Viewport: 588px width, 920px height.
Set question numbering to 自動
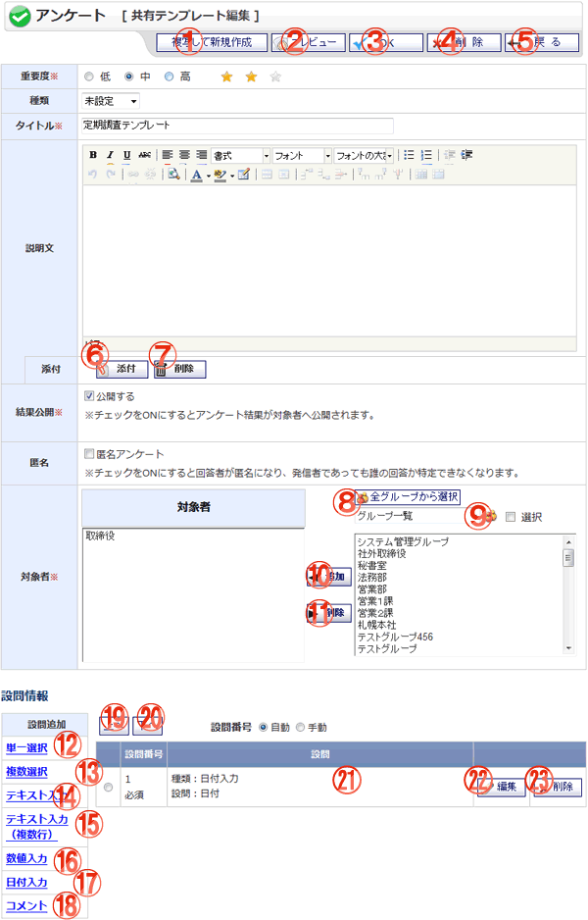click(264, 727)
